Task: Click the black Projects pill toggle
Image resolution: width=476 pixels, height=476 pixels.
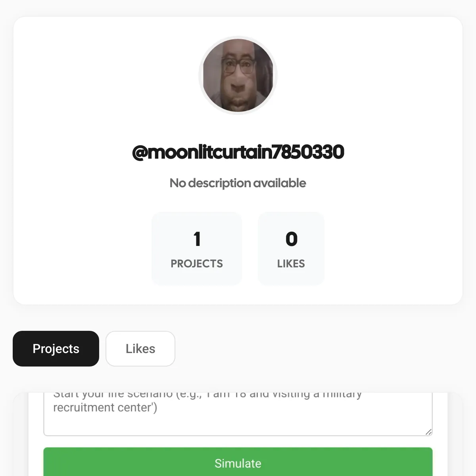Action: pyautogui.click(x=56, y=349)
